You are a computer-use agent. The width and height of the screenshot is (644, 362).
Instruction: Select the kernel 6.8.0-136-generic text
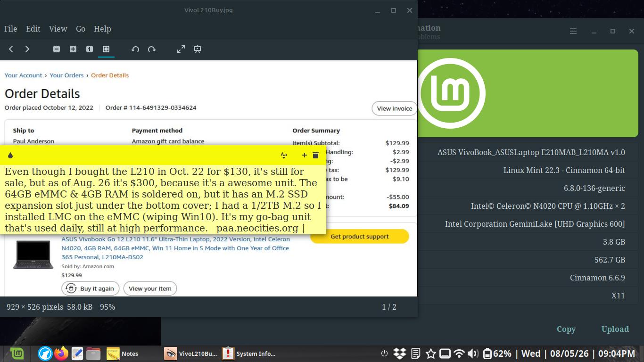594,188
